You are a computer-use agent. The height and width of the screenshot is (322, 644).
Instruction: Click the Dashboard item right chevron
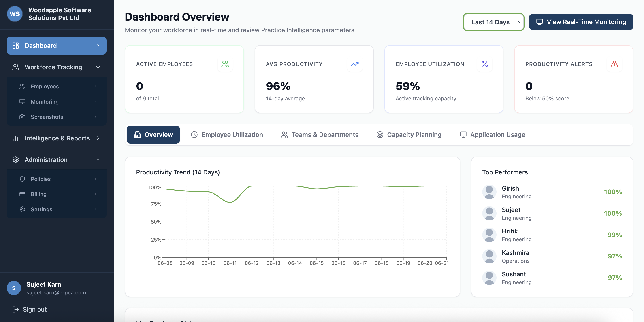pos(98,45)
